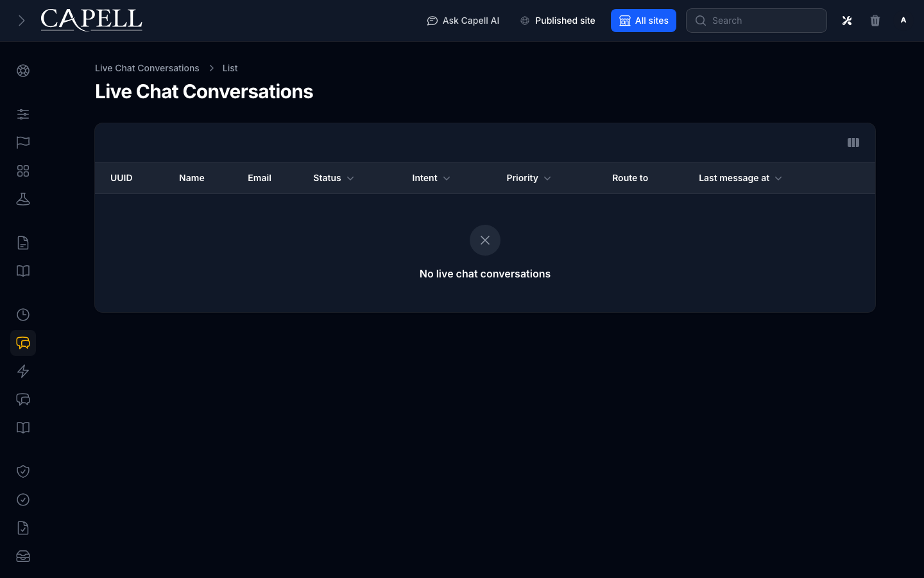This screenshot has height=578, width=924.
Task: Open the gray chat bubbles icon in sidebar
Action: coord(23,399)
